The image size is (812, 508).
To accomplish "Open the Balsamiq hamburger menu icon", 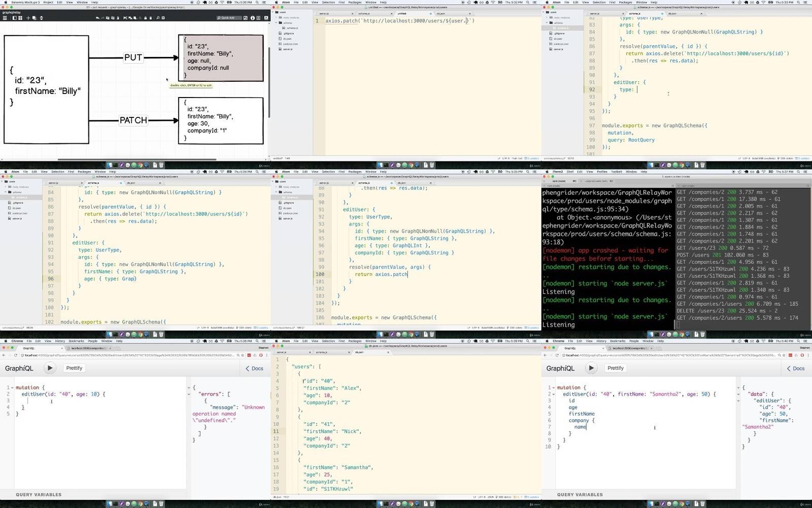I will click(5, 18).
